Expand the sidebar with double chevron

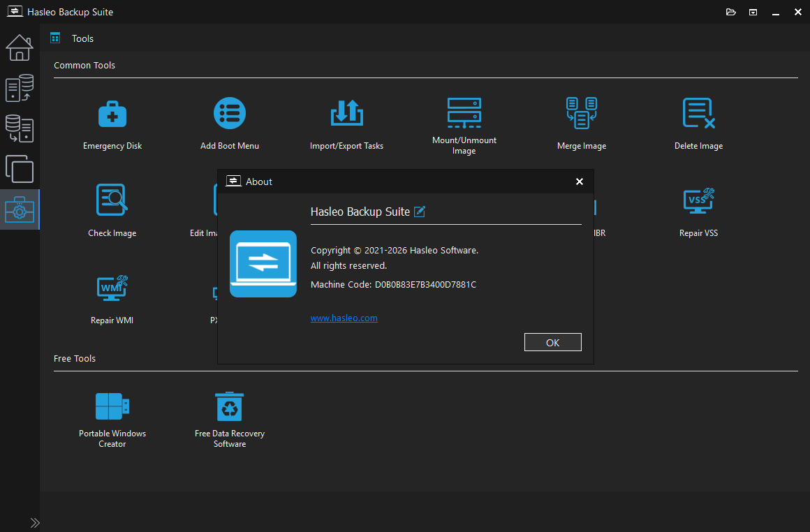pyautogui.click(x=35, y=523)
